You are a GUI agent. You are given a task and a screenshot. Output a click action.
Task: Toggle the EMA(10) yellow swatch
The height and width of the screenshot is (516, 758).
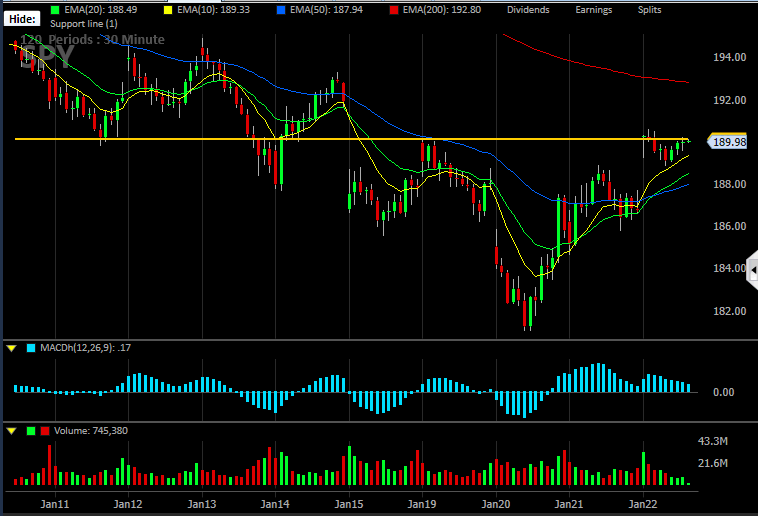click(x=168, y=10)
